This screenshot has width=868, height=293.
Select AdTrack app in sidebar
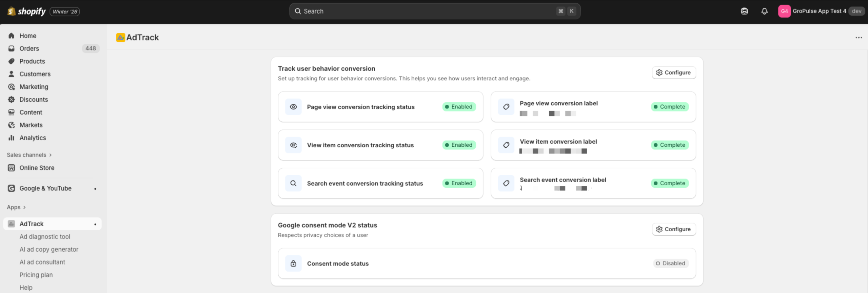53,224
